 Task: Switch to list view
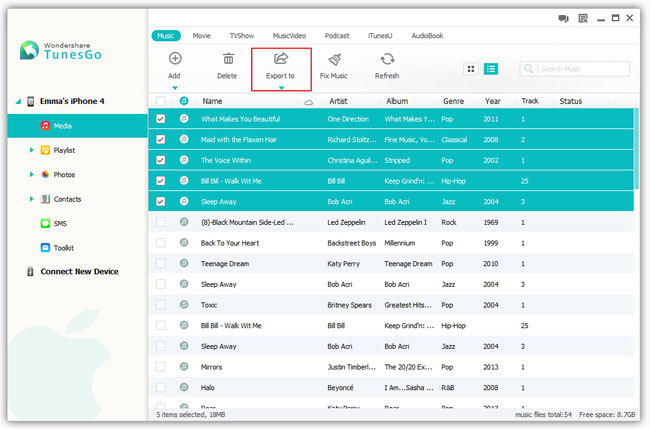click(491, 69)
